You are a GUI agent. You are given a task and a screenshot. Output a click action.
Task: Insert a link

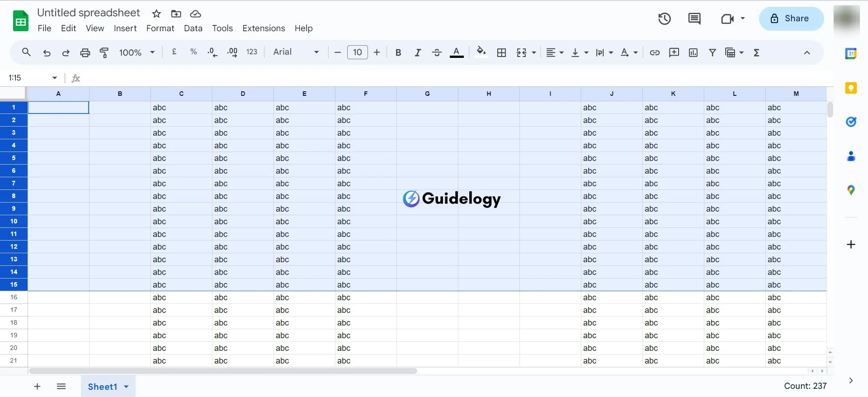coord(655,52)
